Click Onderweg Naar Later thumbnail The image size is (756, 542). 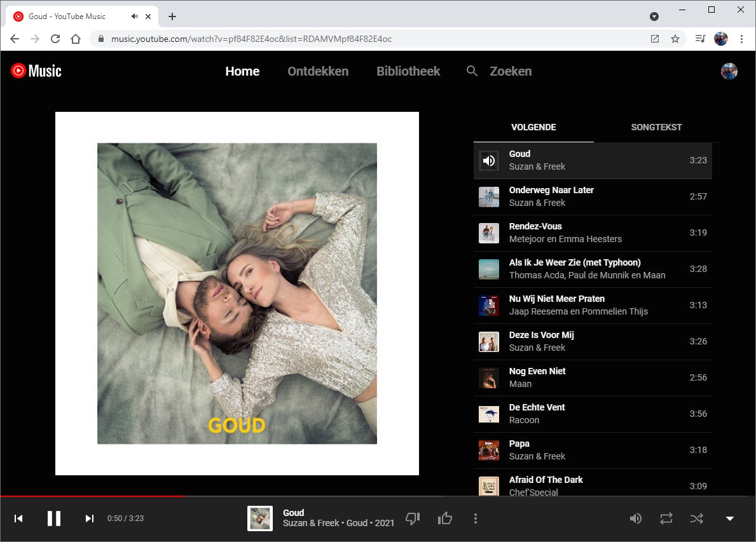[x=488, y=196]
